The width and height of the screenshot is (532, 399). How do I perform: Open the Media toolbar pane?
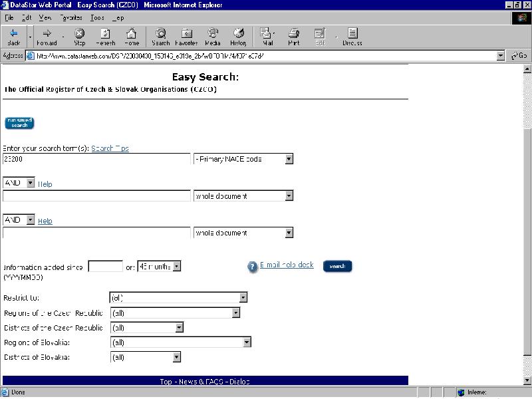point(213,37)
